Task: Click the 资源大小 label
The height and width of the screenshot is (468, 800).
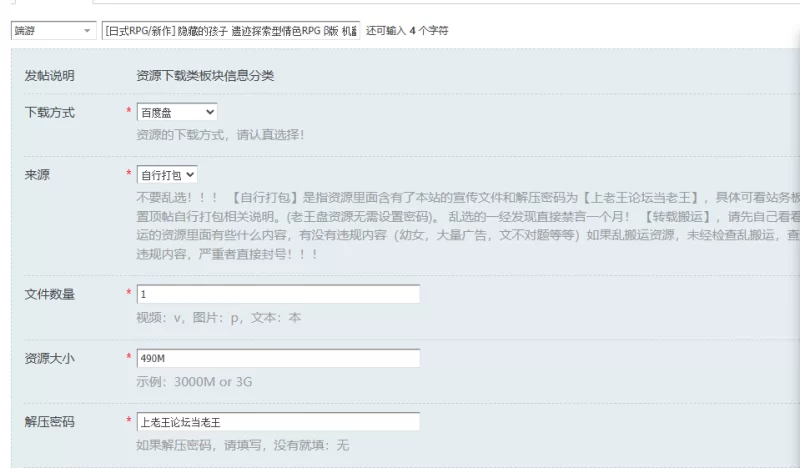Action: (49, 358)
